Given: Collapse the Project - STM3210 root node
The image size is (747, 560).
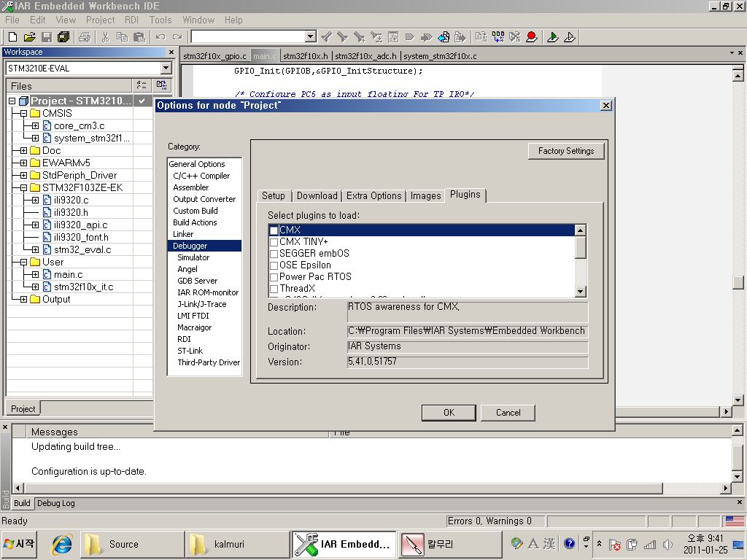Looking at the screenshot, I should [x=12, y=101].
